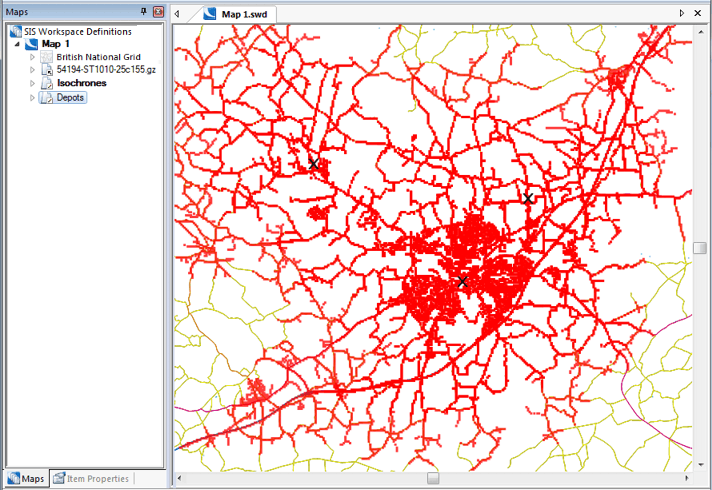
Task: Expand the British National Grid overlay
Action: (33, 58)
